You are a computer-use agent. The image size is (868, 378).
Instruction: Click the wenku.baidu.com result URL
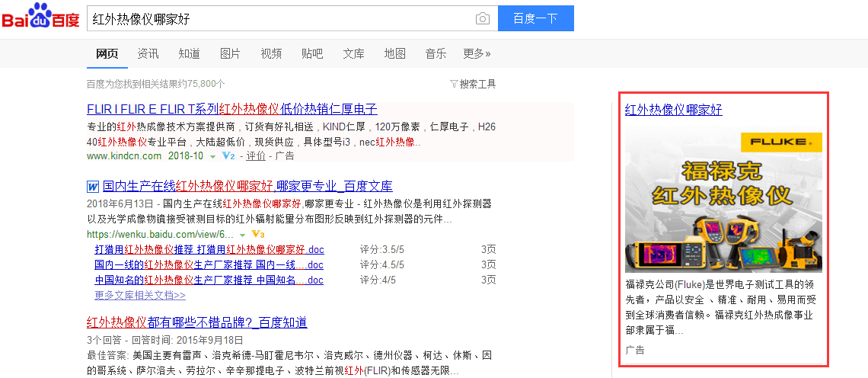[x=160, y=234]
